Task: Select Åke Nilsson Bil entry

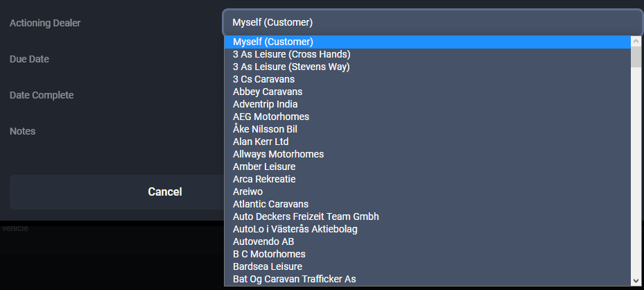Action: [266, 129]
